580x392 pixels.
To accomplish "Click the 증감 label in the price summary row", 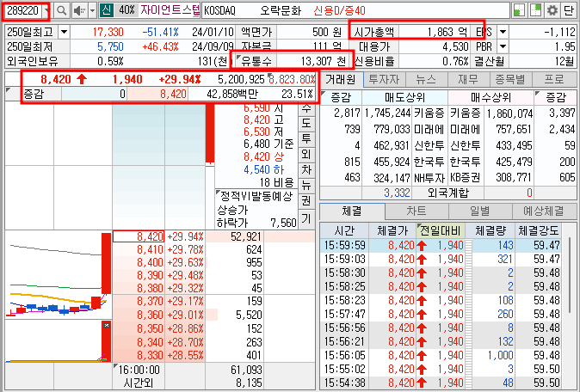I will (x=34, y=94).
